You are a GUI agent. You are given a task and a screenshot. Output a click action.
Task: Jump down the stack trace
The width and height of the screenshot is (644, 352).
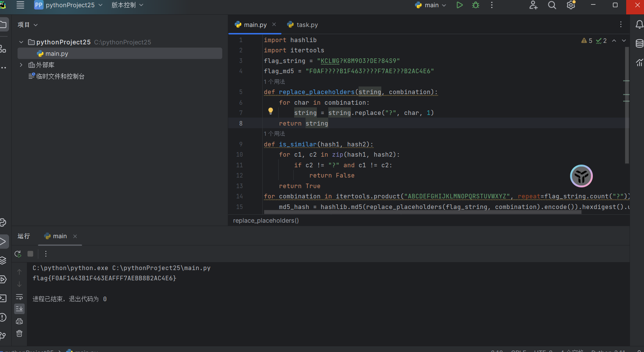pyautogui.click(x=19, y=284)
